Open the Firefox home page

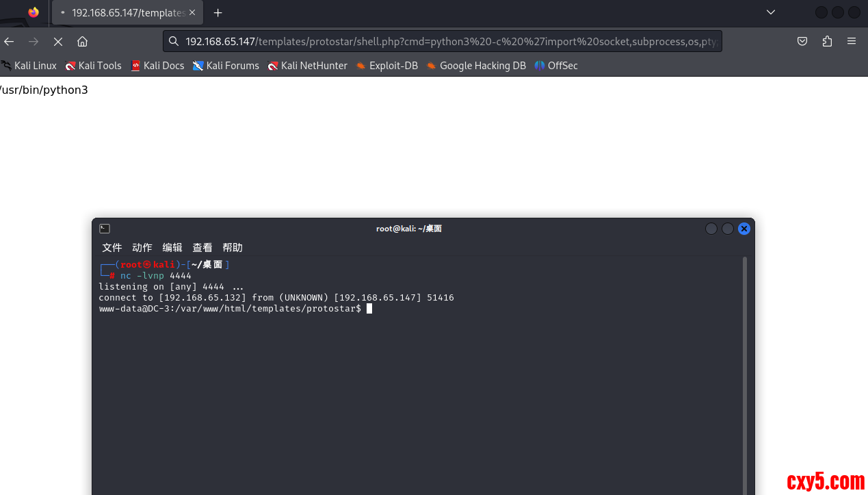[x=83, y=42]
